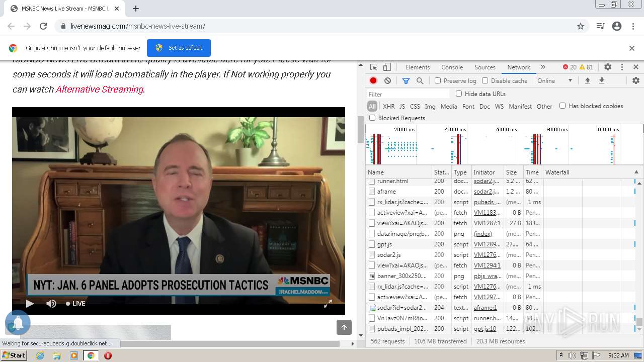Sort by Name column header
Viewport: 644px width, 362px height.
pyautogui.click(x=399, y=172)
